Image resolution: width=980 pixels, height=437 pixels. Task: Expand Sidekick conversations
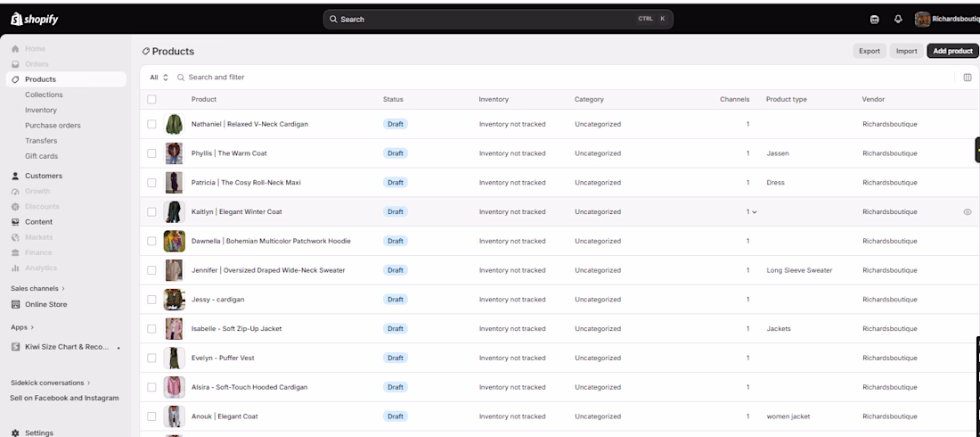pyautogui.click(x=50, y=383)
